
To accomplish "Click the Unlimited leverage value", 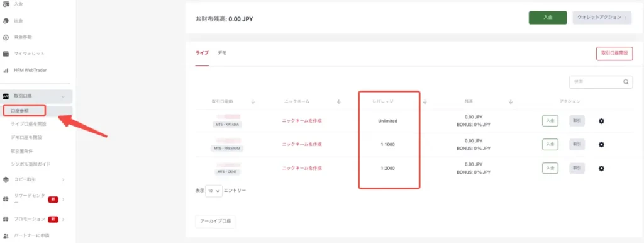I will [x=387, y=121].
